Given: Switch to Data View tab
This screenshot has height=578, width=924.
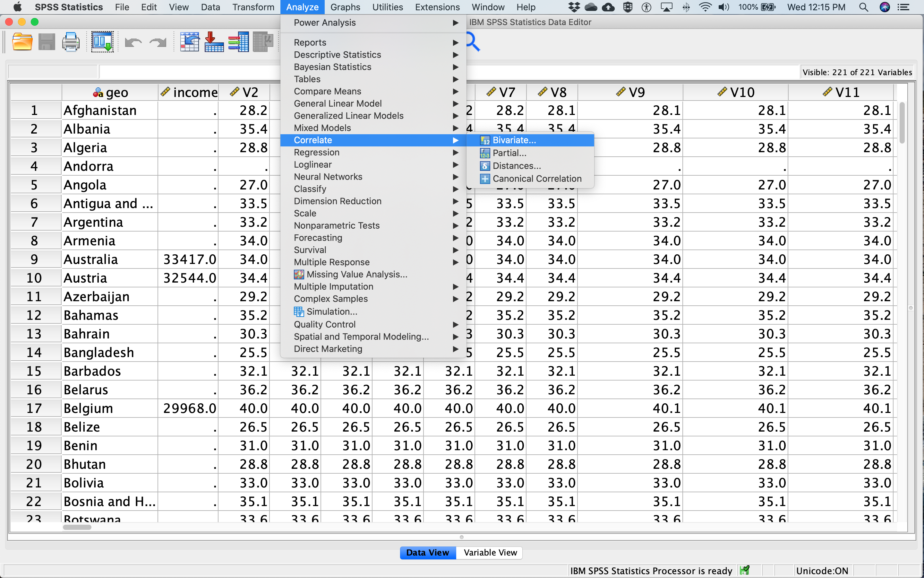Looking at the screenshot, I should (x=428, y=553).
